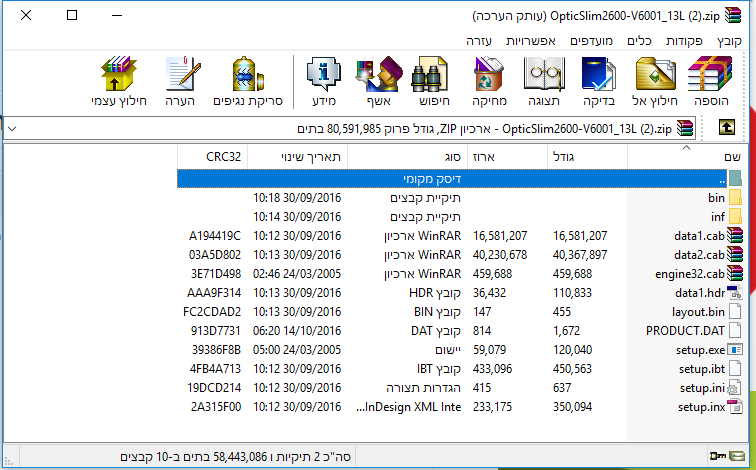Screen dimensions: 756x470
Task: Click the הערה (Comment) toolbar icon
Action: tap(182, 74)
